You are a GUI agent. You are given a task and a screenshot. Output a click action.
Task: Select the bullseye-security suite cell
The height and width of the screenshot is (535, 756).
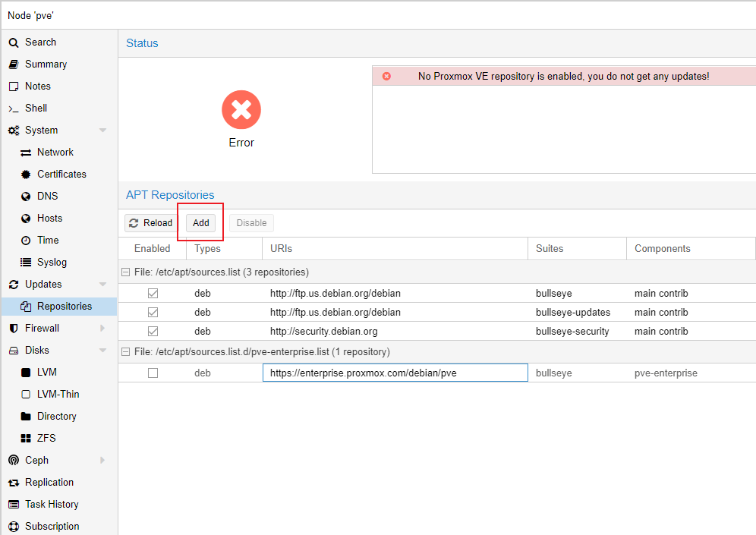click(577, 331)
